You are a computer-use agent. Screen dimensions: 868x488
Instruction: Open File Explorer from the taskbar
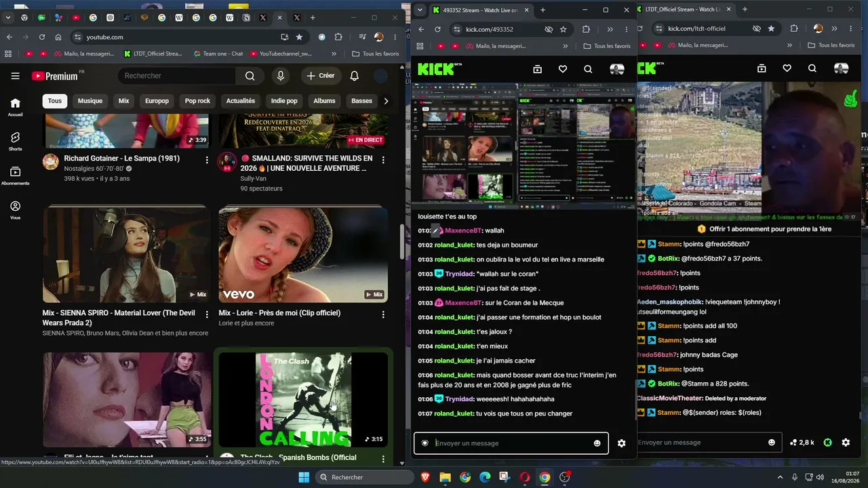pyautogui.click(x=445, y=477)
